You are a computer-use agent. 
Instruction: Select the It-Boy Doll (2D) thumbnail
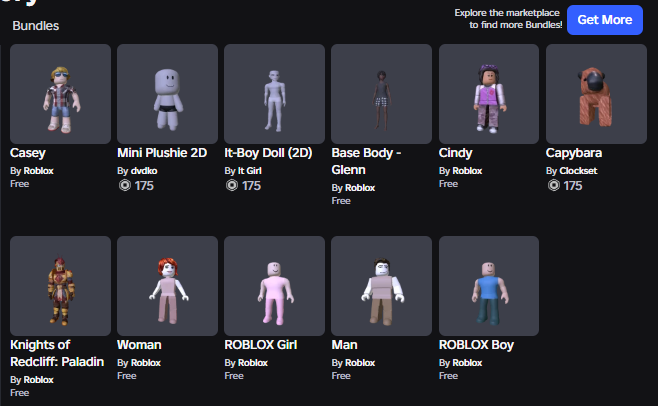click(274, 94)
